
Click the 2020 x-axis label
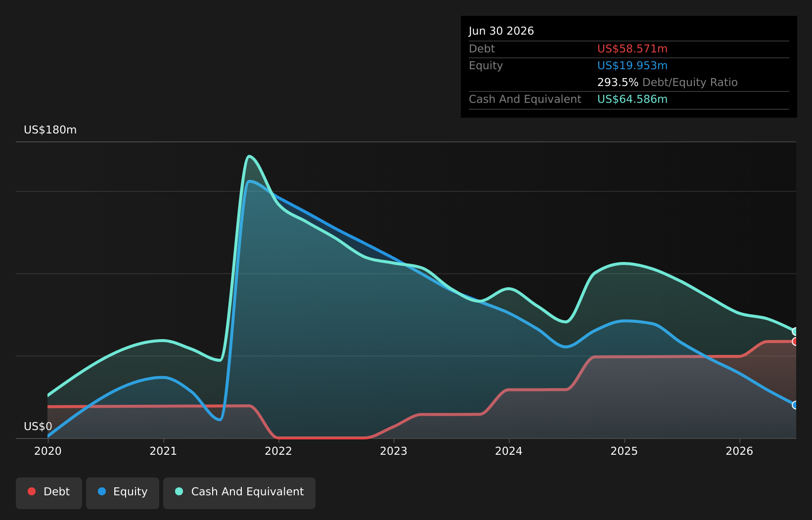point(48,451)
